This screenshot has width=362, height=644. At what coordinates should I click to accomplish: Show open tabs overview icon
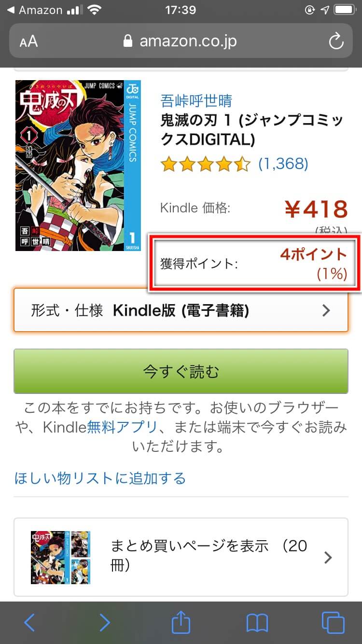333,623
